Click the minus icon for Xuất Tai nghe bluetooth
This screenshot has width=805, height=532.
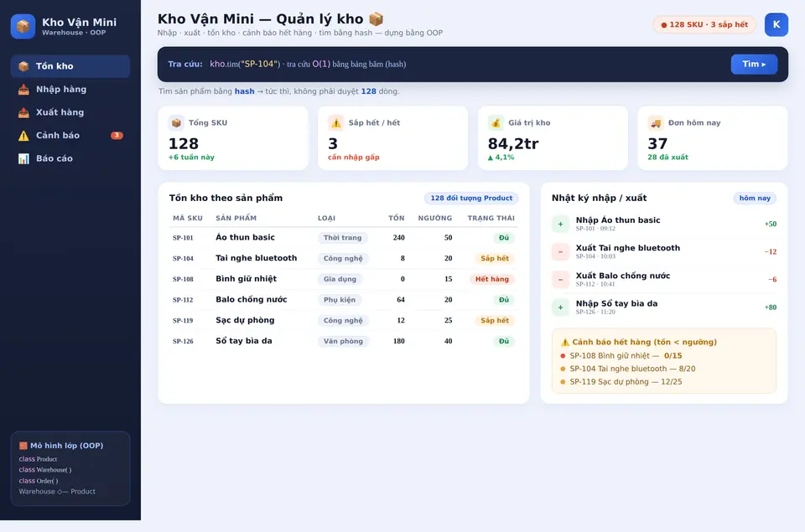561,252
